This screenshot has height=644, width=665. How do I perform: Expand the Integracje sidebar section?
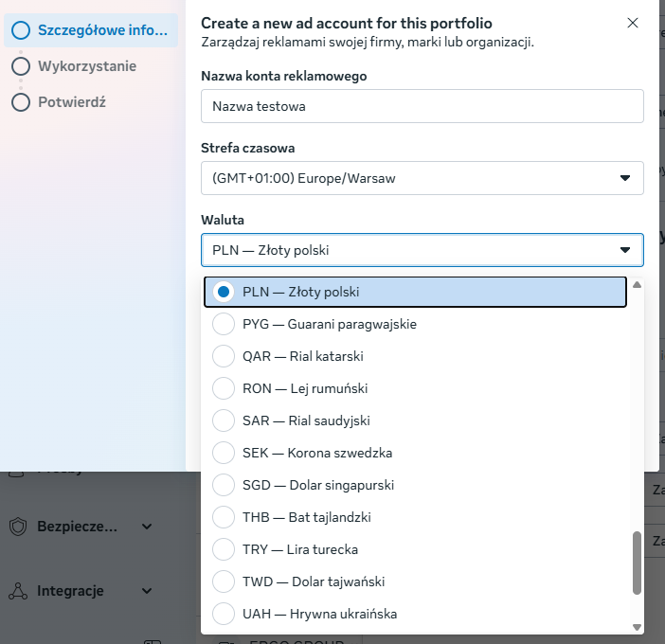147,591
